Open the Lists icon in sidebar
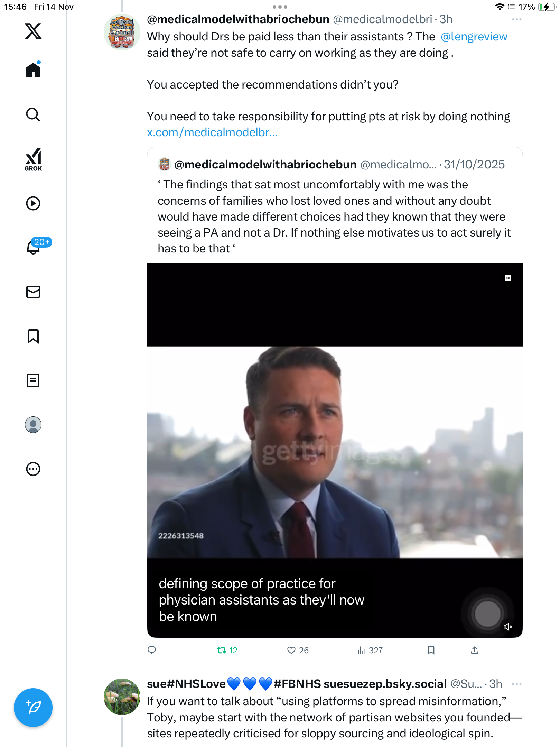The height and width of the screenshot is (747, 560). 33,380
